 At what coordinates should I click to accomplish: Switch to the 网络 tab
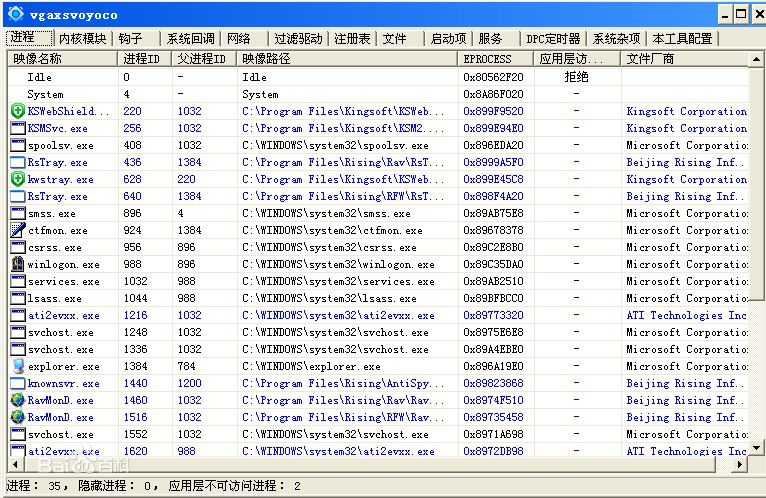[x=238, y=39]
